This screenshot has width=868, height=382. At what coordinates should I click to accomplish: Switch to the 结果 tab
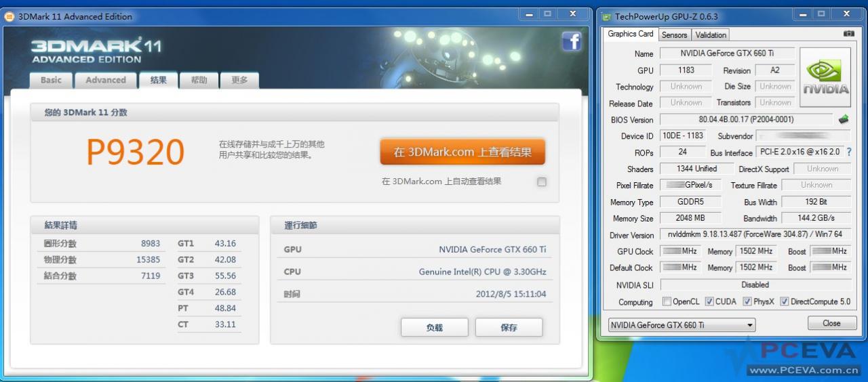[x=159, y=80]
